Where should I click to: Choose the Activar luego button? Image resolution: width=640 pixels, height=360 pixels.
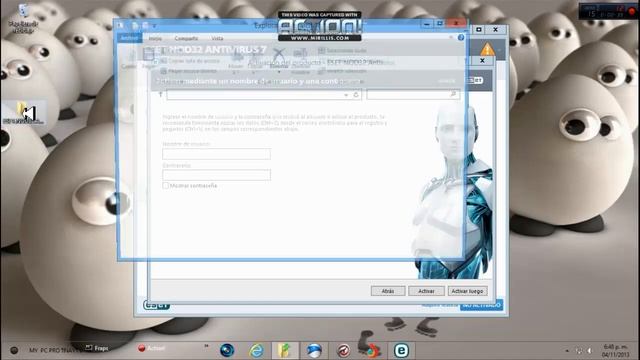(x=467, y=291)
